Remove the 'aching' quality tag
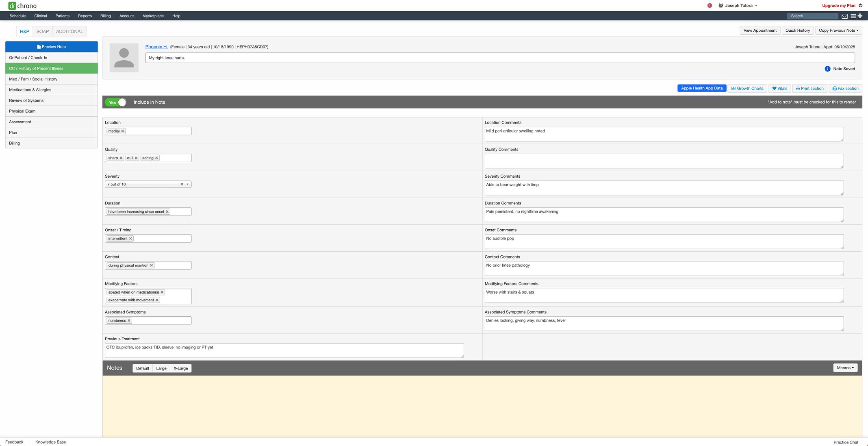 click(156, 158)
